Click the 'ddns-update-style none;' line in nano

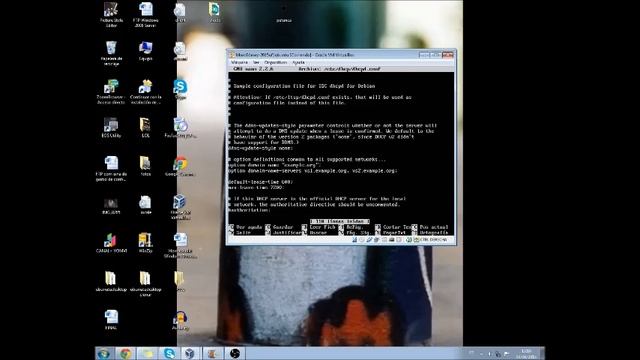click(261, 148)
